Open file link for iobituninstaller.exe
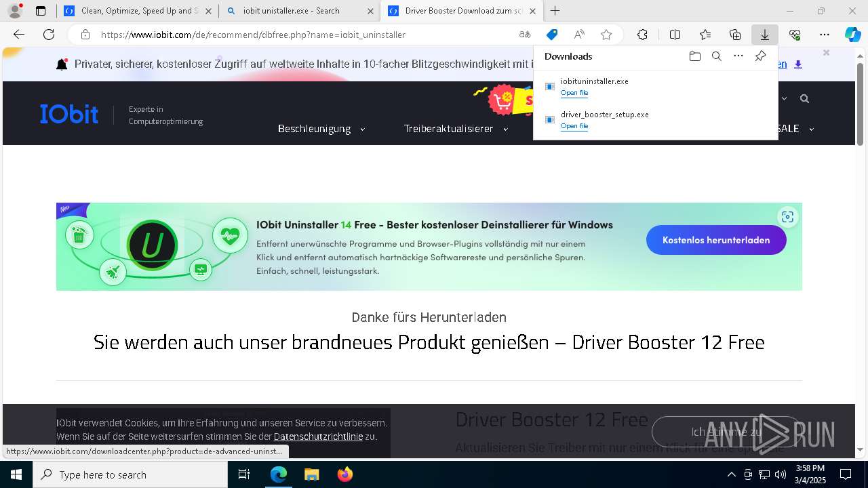The height and width of the screenshot is (488, 868). [574, 93]
